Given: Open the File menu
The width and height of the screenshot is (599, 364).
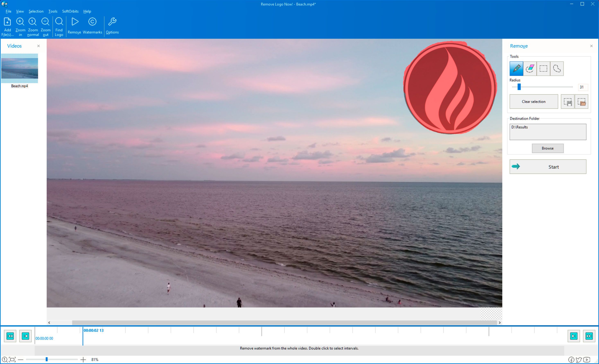Looking at the screenshot, I should tap(9, 11).
